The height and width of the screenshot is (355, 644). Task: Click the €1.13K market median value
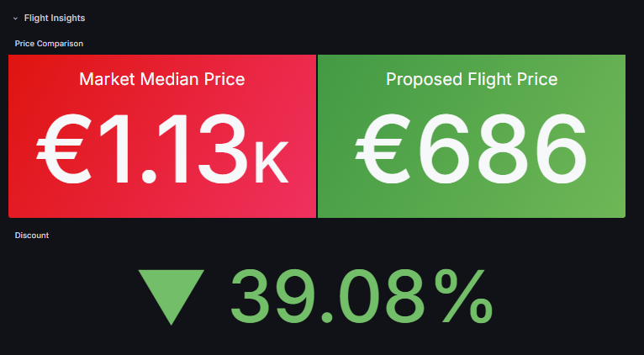point(162,151)
